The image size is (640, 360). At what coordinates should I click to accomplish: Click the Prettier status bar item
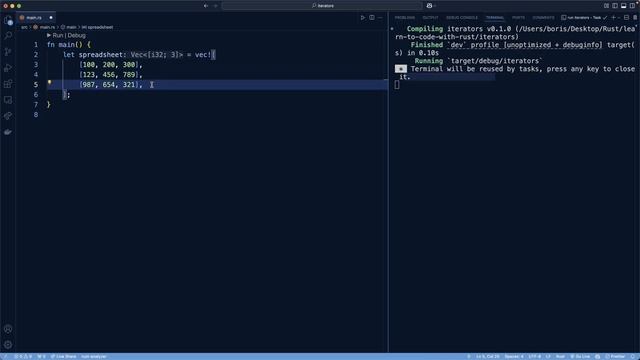(x=616, y=357)
